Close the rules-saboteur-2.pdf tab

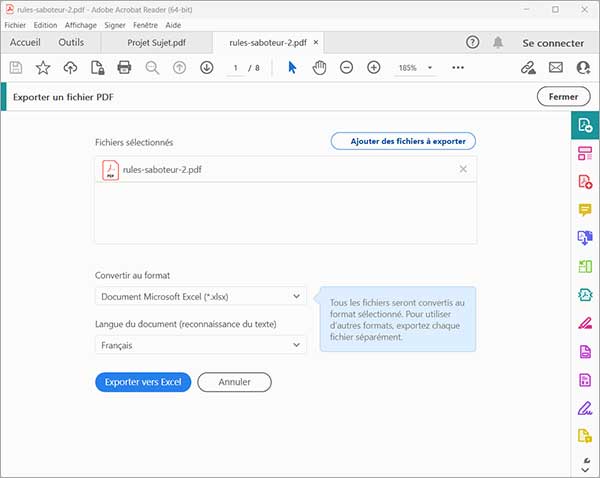point(316,42)
